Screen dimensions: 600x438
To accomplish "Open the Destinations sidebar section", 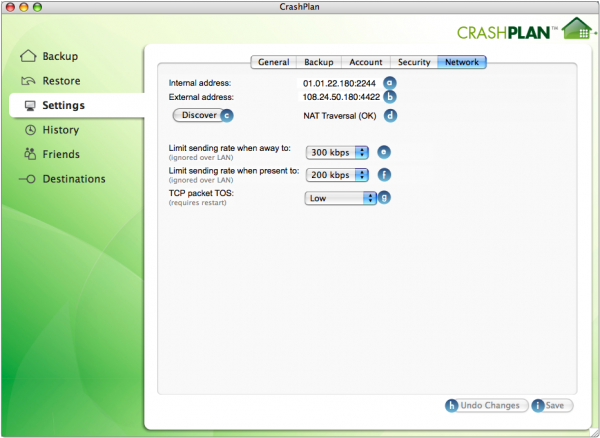I will tap(62, 179).
